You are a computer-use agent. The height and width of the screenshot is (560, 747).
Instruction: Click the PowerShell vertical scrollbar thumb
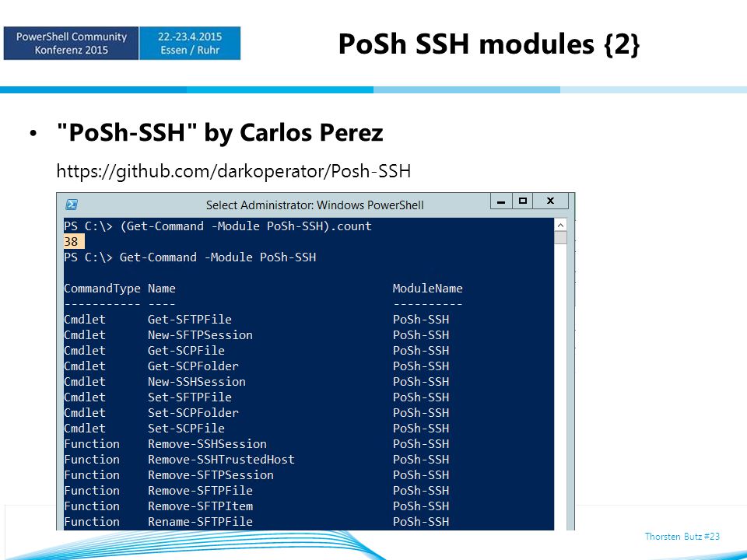pos(561,238)
